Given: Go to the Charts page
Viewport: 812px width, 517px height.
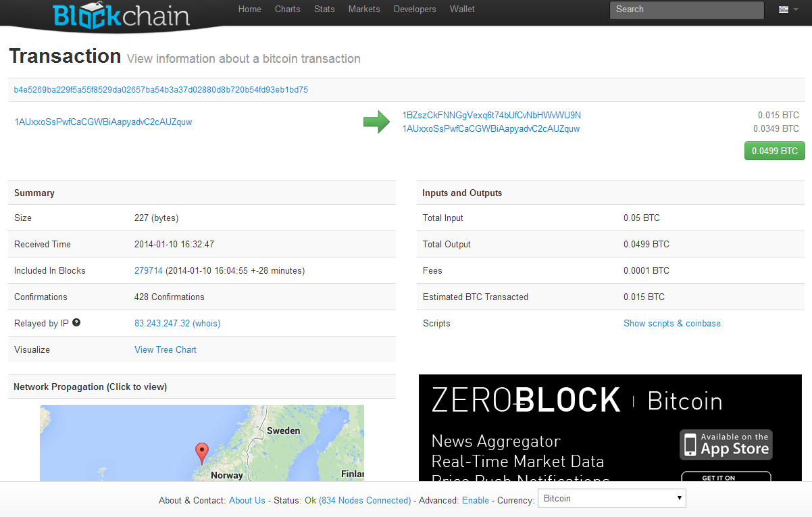Looking at the screenshot, I should pyautogui.click(x=288, y=9).
